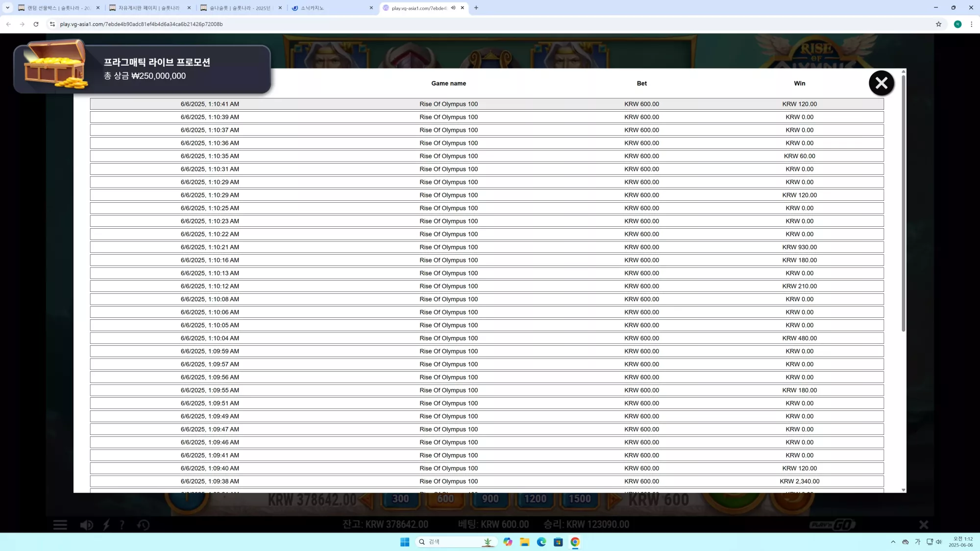Click the Bet column header

(x=641, y=83)
